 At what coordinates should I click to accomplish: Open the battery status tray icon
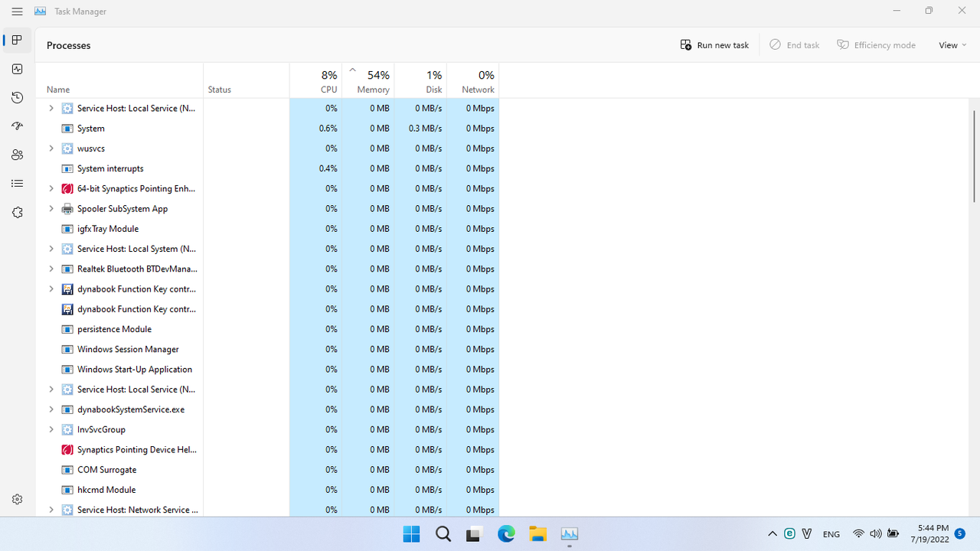(x=893, y=533)
